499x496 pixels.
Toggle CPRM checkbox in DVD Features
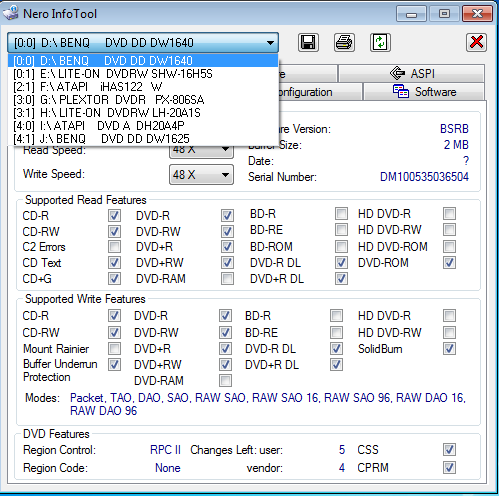[x=449, y=467]
